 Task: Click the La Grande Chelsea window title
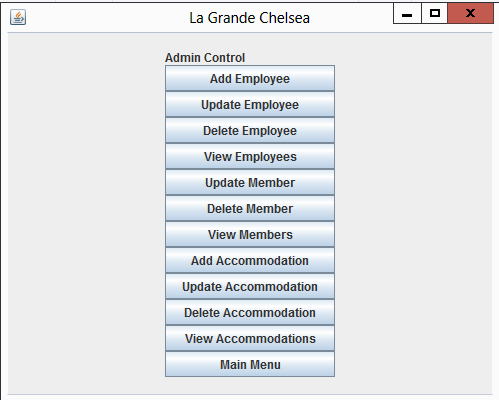click(249, 18)
